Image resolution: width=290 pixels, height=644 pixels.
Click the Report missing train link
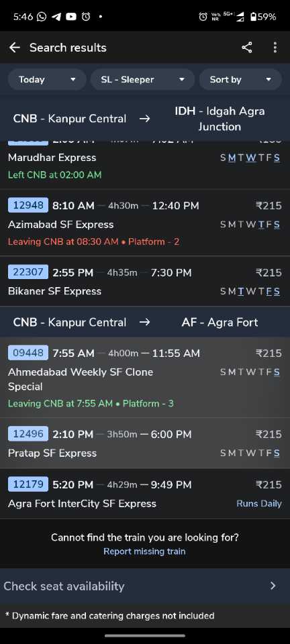(x=144, y=551)
